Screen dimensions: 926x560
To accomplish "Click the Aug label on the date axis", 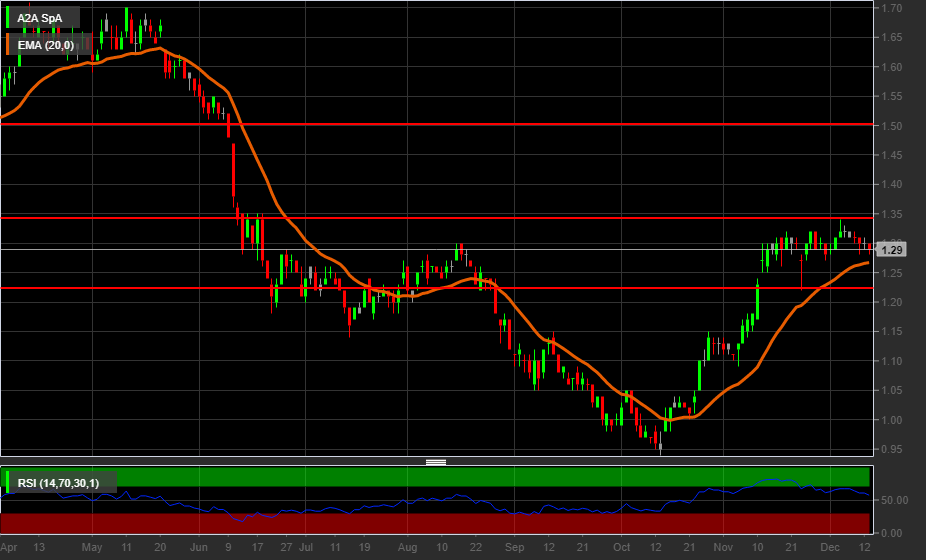I will (406, 548).
